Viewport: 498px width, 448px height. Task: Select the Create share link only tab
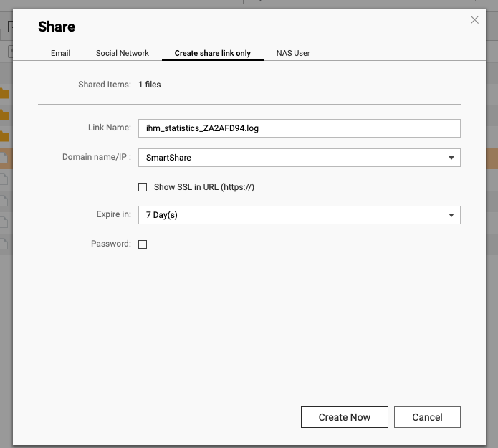(213, 53)
